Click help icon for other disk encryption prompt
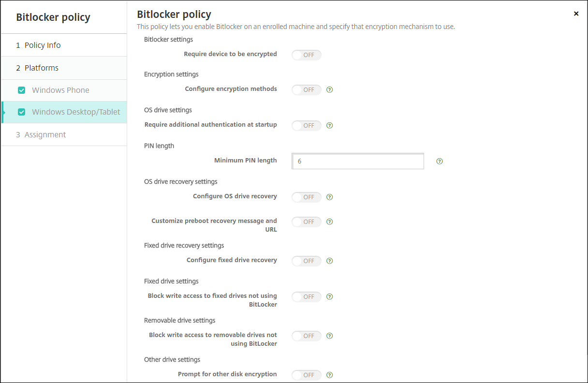Screen dimensions: 588x383 (x=330, y=375)
